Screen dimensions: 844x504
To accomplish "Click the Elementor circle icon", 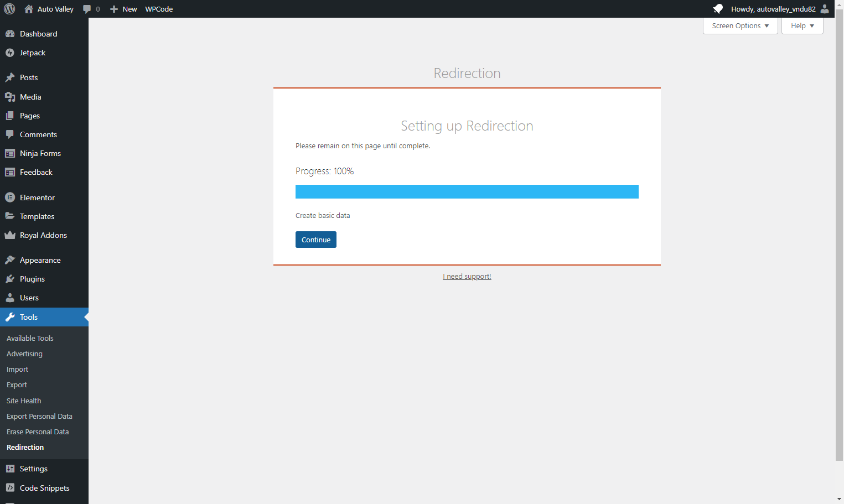I will (10, 198).
